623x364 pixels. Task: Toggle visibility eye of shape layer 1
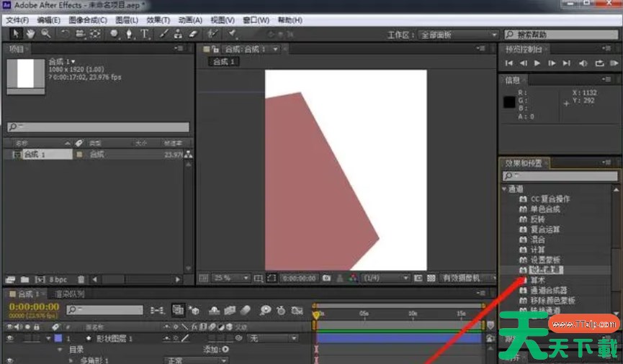coord(10,338)
